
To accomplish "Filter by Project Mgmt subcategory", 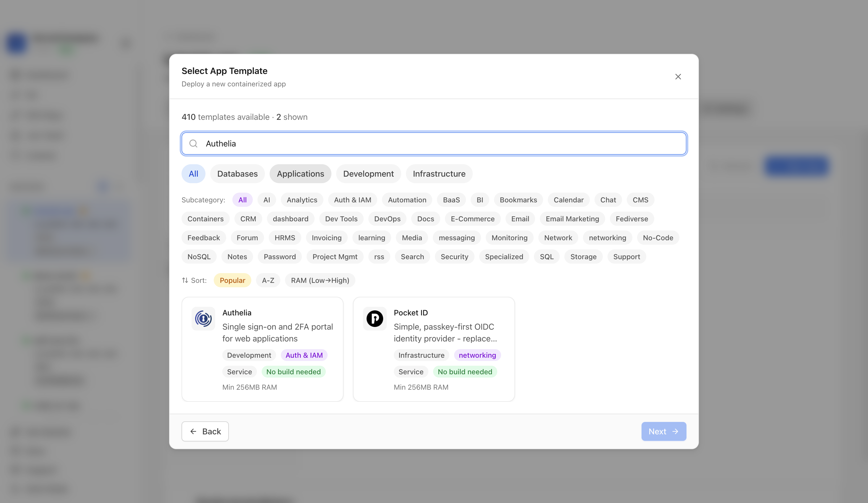I will click(x=335, y=257).
